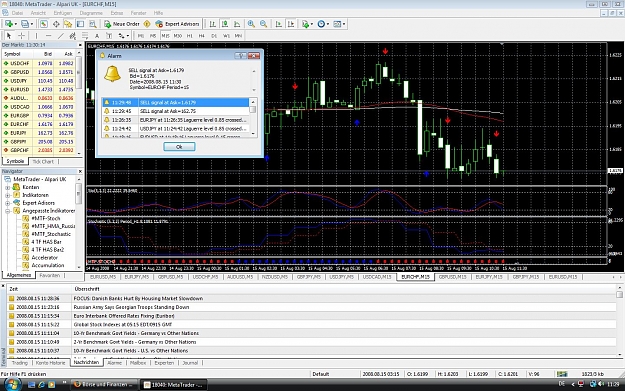Switch to Börse und Finanzen taskbar window

click(x=104, y=385)
